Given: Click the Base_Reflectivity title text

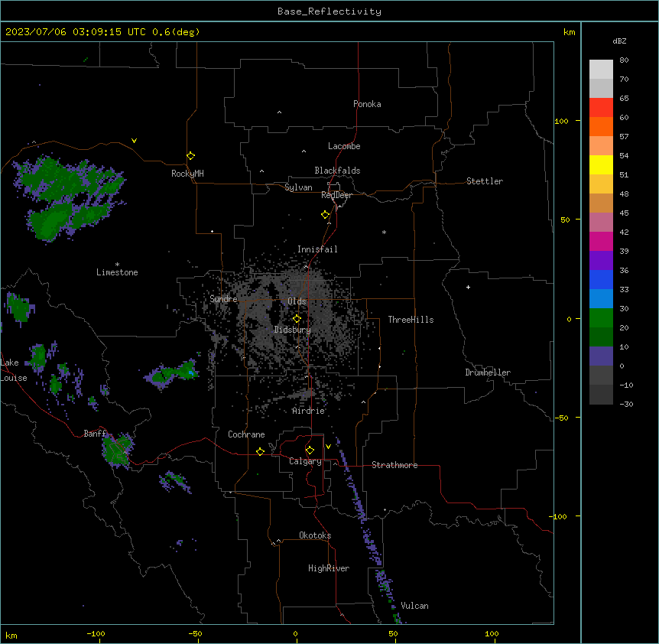Looking at the screenshot, I should pos(329,11).
